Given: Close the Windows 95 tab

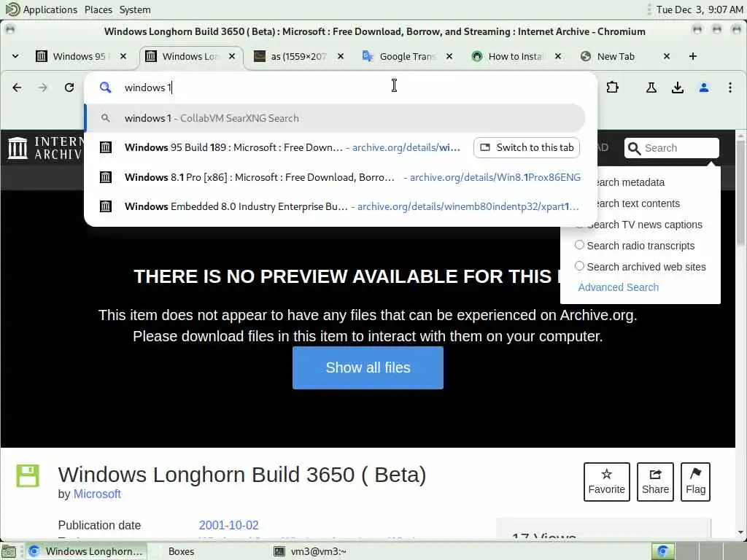Looking at the screenshot, I should pyautogui.click(x=123, y=56).
